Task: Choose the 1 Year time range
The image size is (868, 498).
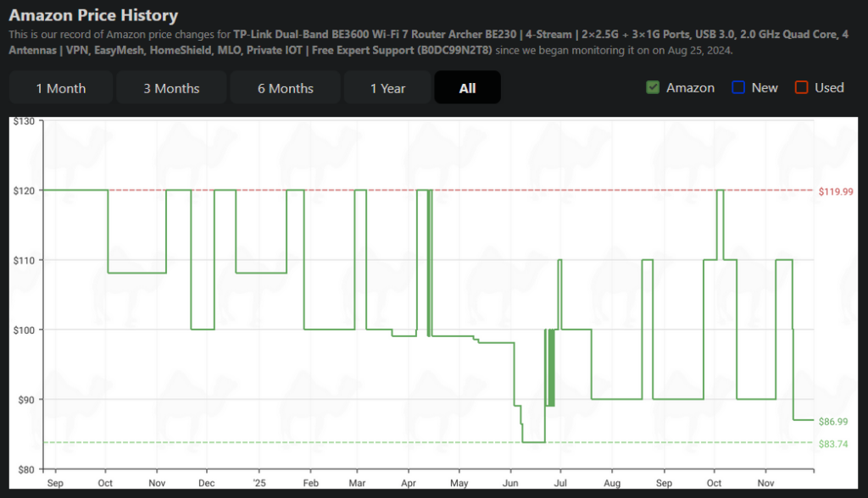Action: click(x=387, y=88)
